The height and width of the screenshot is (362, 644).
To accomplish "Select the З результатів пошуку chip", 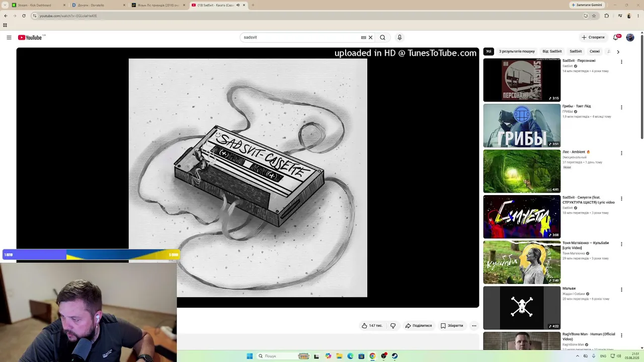I will pos(517,51).
